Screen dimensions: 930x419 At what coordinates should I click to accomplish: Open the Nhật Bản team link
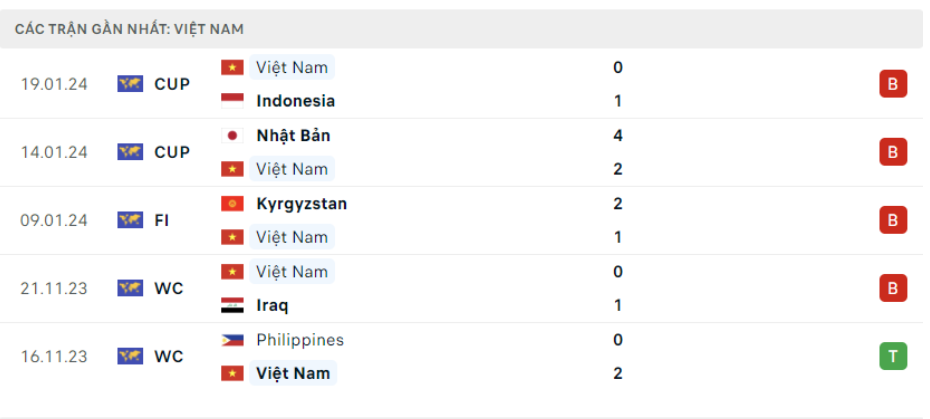[x=293, y=136]
